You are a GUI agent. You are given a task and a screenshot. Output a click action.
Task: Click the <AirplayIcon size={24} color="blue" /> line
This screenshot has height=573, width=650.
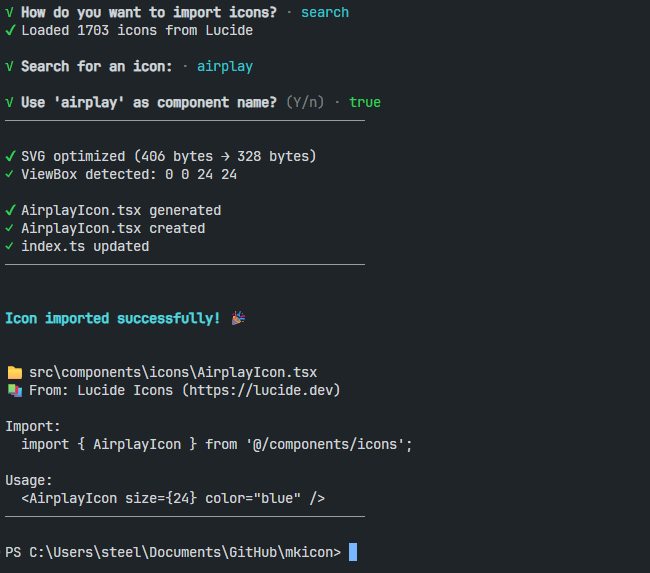(x=173, y=498)
